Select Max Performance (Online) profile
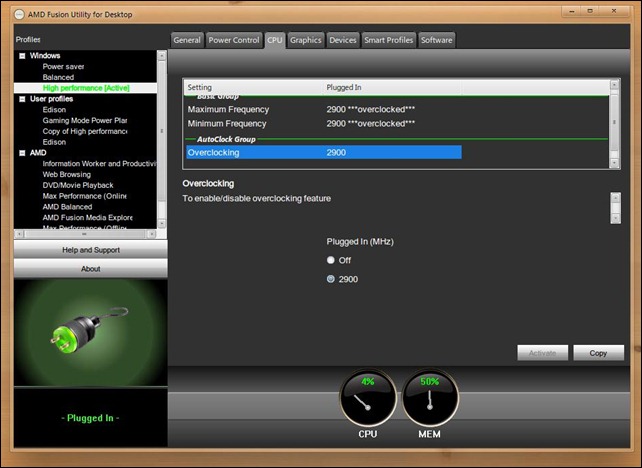 pyautogui.click(x=84, y=196)
